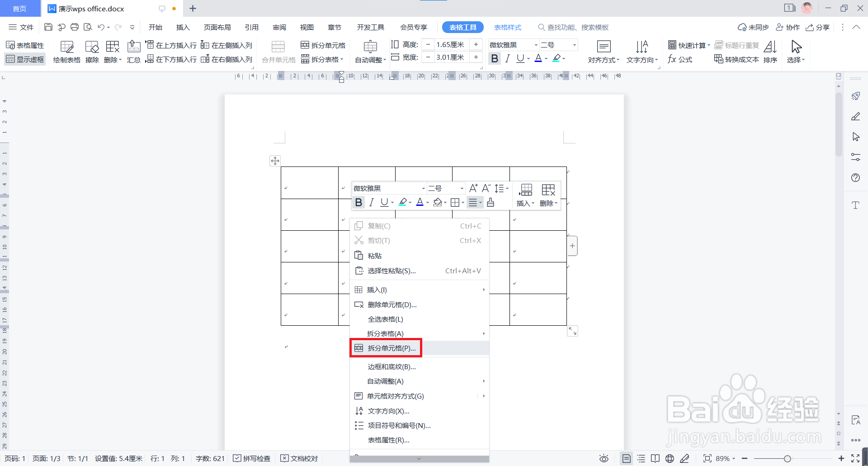Click the highlight color pen in mini toolbar
This screenshot has height=466, width=868.
402,202
